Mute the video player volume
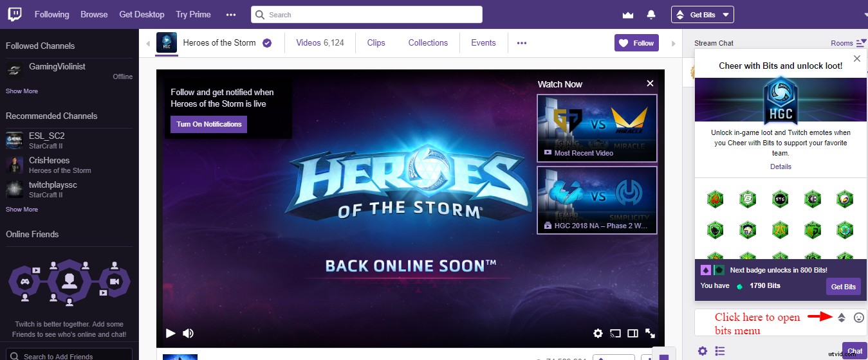This screenshot has width=868, height=360. 188,333
